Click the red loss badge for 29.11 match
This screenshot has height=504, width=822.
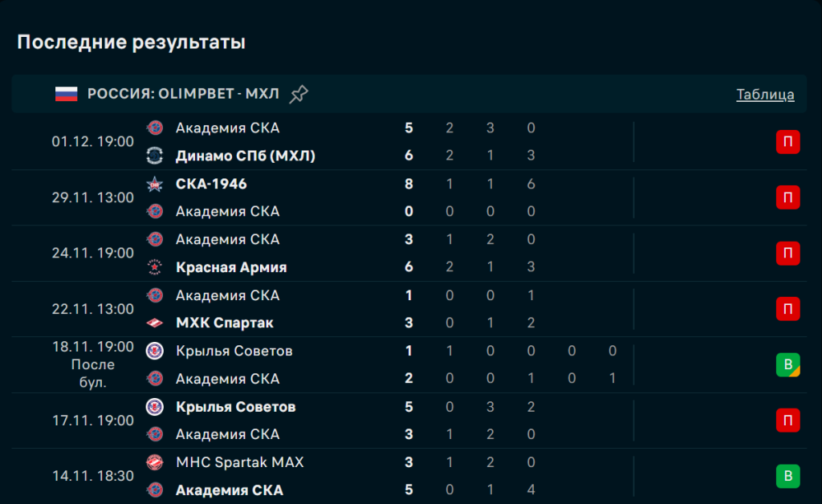point(787,197)
